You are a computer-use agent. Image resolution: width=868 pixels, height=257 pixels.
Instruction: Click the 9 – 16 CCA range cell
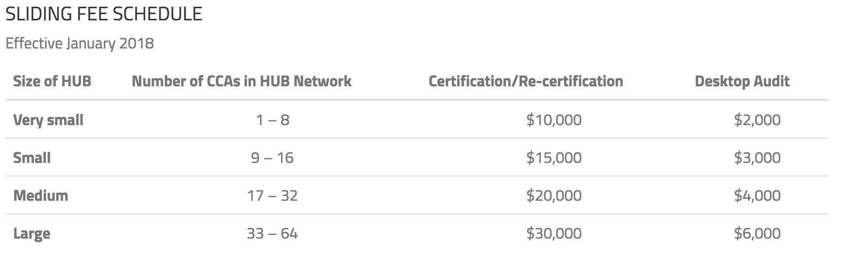point(272,158)
